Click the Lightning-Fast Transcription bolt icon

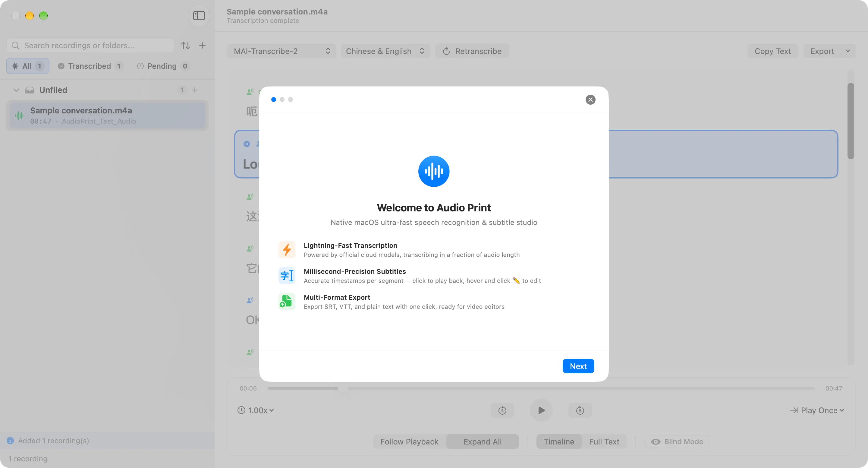point(287,250)
